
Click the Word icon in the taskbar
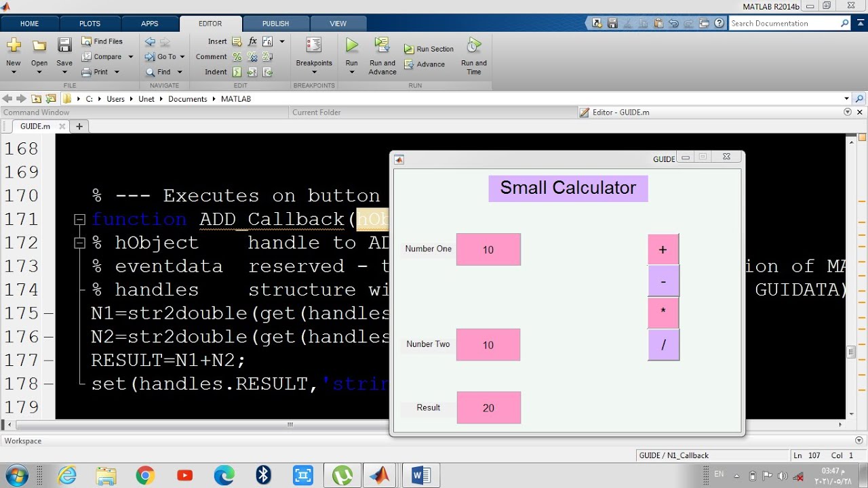pyautogui.click(x=420, y=475)
